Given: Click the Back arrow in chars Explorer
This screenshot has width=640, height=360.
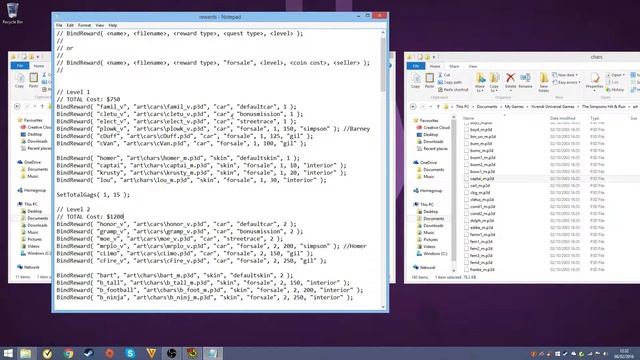Looking at the screenshot, I should tap(413, 107).
